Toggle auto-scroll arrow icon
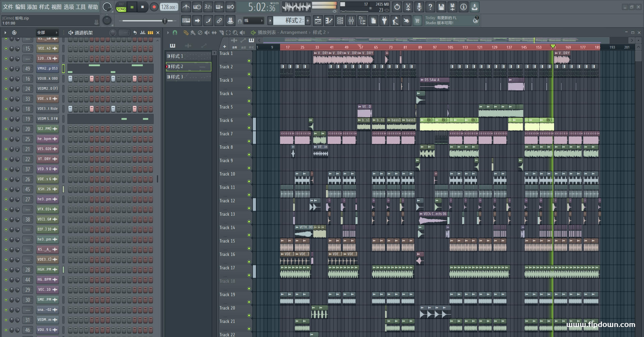The height and width of the screenshot is (337, 644). 197,21
